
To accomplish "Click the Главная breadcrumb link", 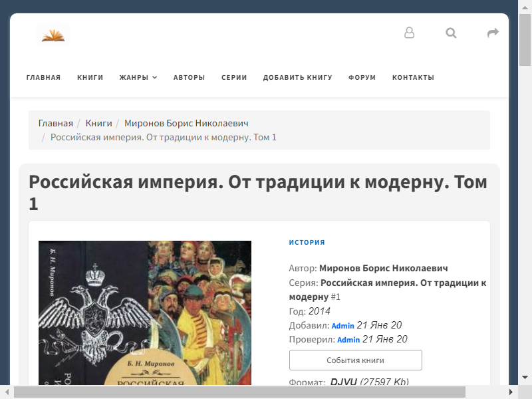I will 55,123.
